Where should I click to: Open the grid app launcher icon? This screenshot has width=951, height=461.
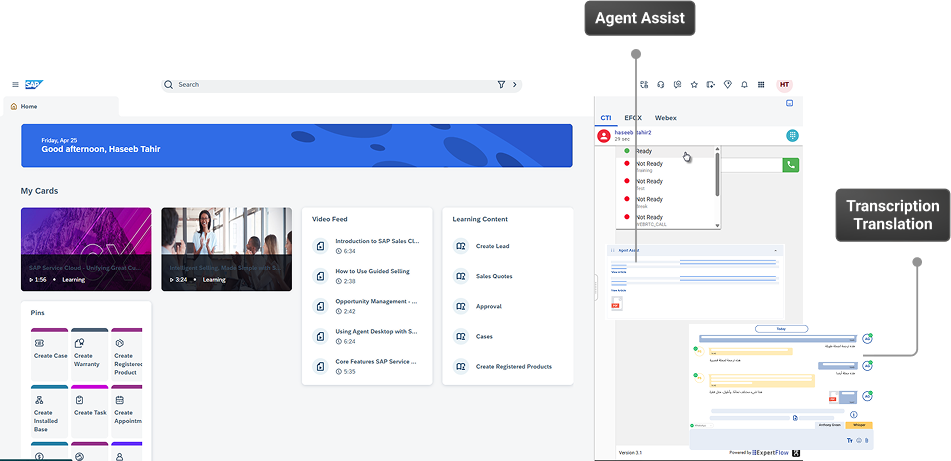[x=761, y=85]
